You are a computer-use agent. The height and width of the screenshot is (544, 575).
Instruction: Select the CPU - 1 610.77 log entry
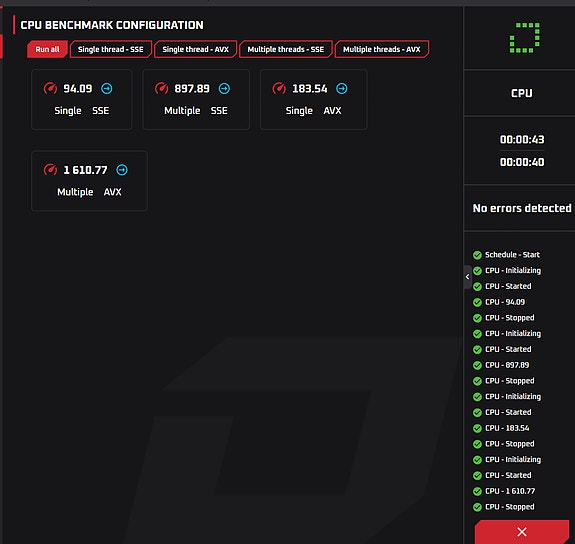pos(504,491)
